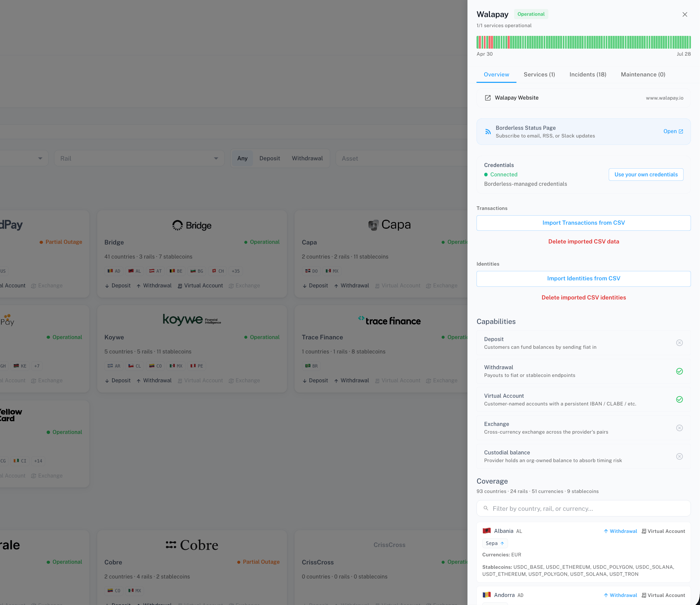Click Albania Virtual Account label
This screenshot has width=700, height=605.
coord(663,531)
